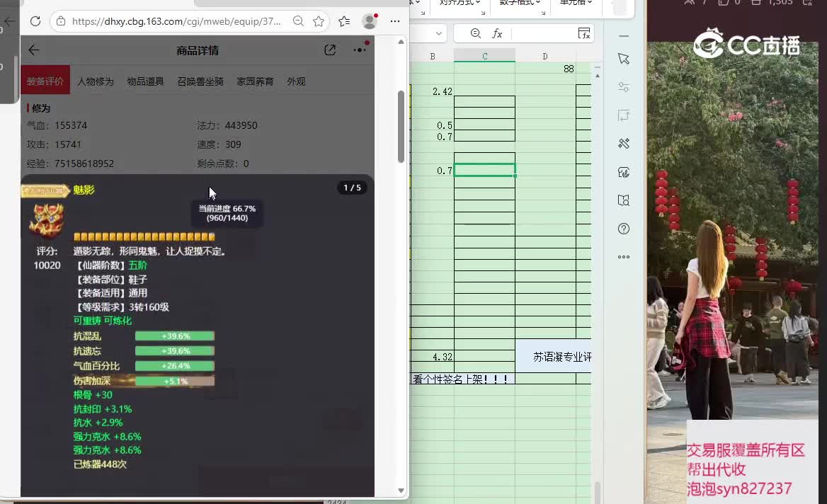Open browser settings and more menu

(x=395, y=21)
